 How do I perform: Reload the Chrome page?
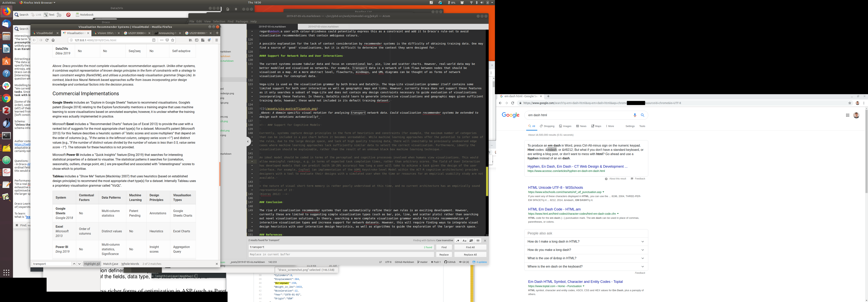(512, 103)
